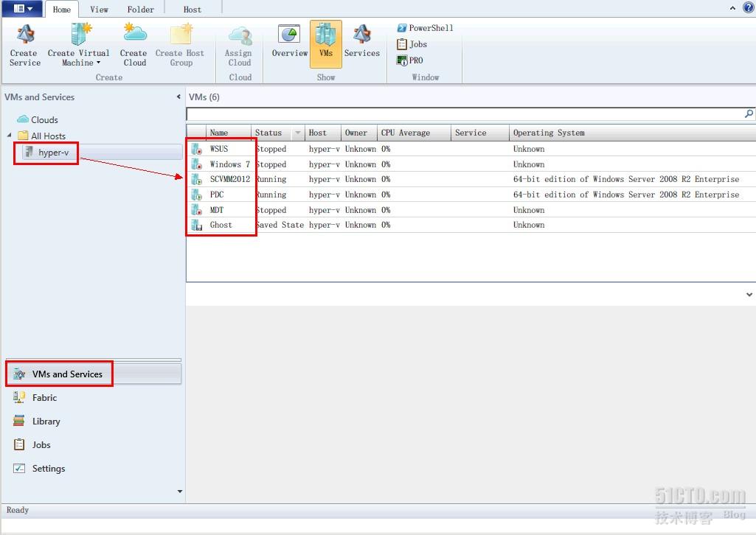Screen dimensions: 756x535
Task: Click the Assign Cloud ribbon icon
Action: pos(240,45)
